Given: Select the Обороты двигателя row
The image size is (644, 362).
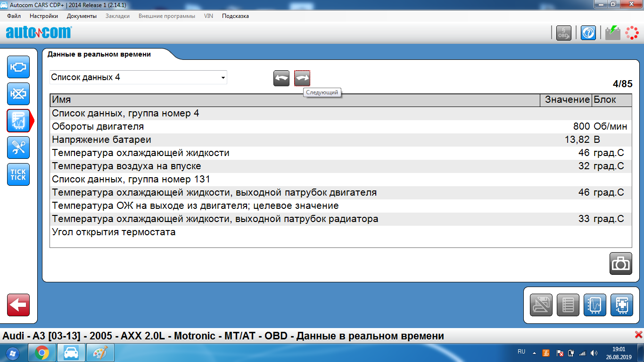Looking at the screenshot, I should point(341,126).
